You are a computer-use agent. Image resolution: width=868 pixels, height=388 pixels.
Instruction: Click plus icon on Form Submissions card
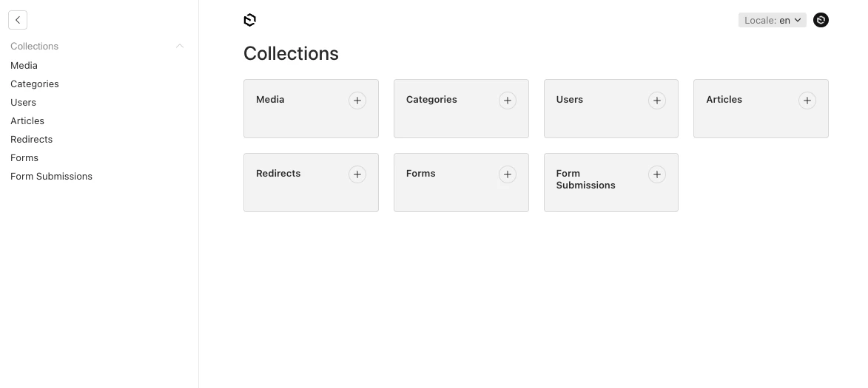click(x=657, y=174)
